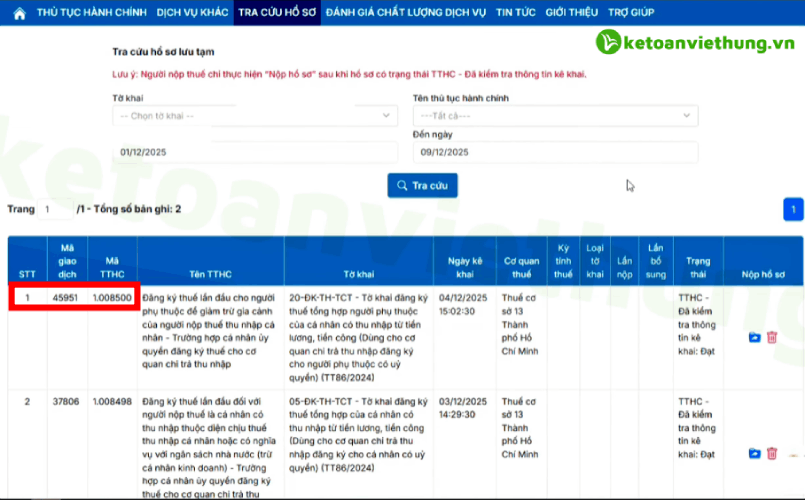Screen dimensions: 805x500
Task: Submit dossier icon for transaction 45951
Action: 754,337
